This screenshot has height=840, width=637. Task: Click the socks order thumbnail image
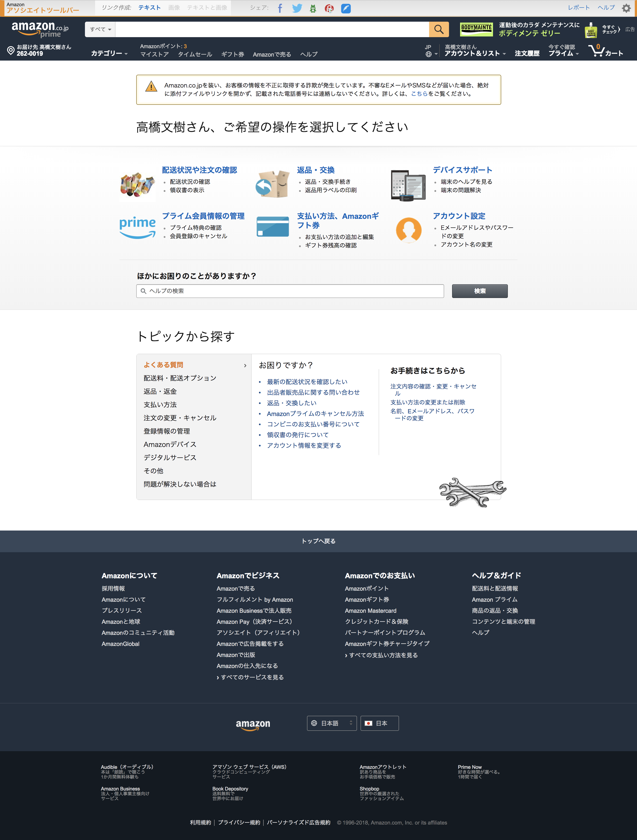coord(138,185)
